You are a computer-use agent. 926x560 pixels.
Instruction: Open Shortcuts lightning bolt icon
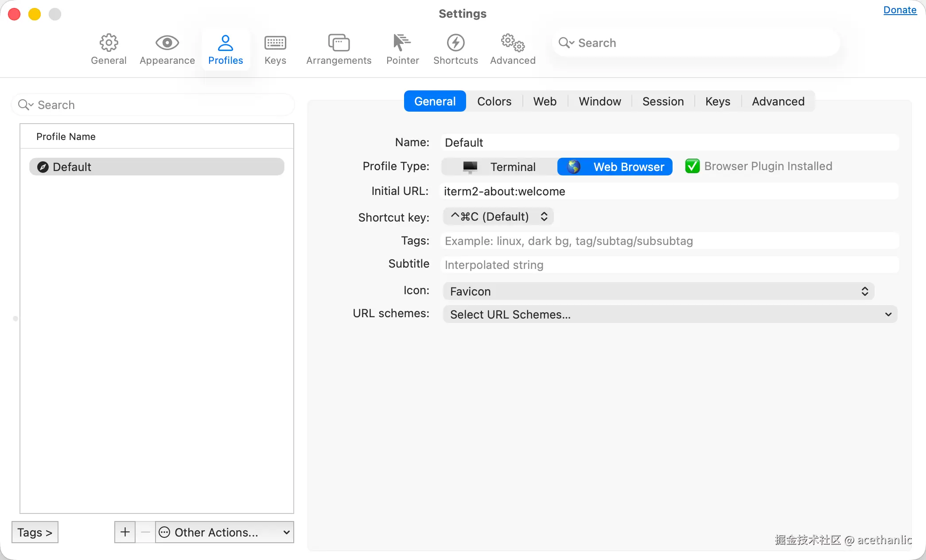[x=455, y=43]
